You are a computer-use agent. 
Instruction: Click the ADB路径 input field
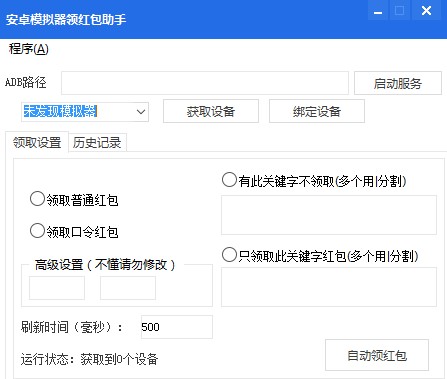click(x=205, y=83)
